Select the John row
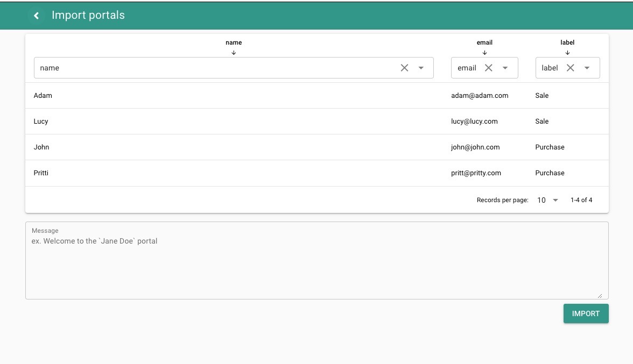 pos(41,147)
